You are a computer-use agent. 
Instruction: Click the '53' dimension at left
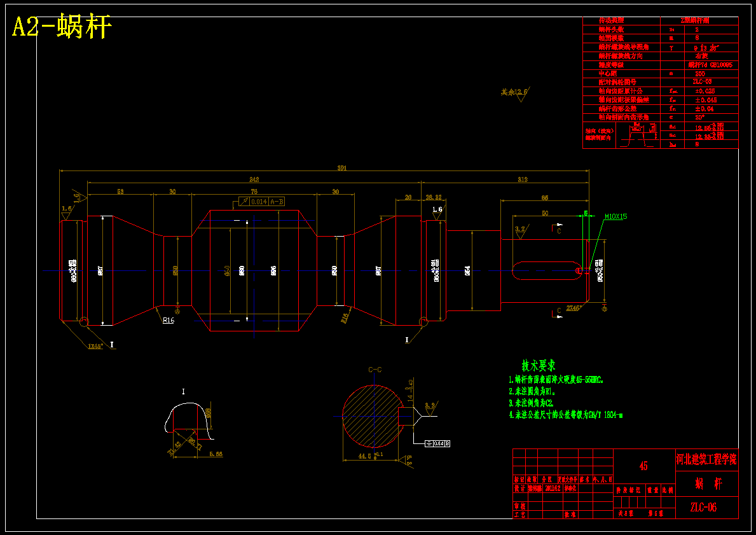[121, 191]
